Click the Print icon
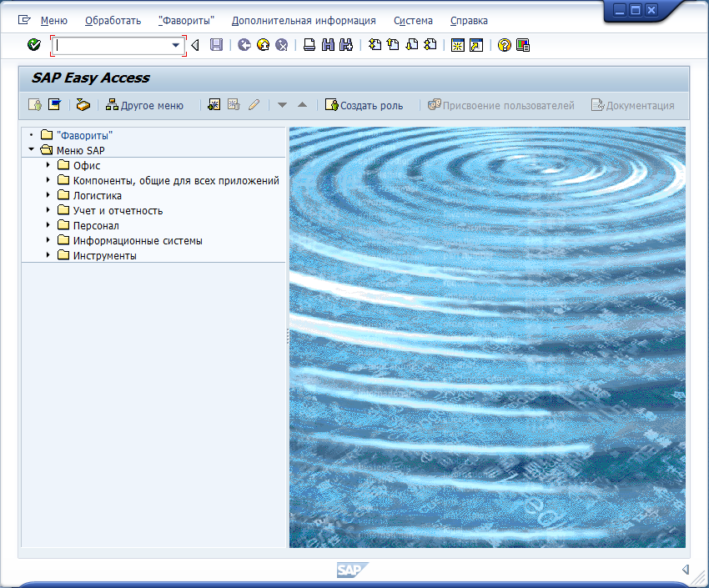709x588 pixels. [x=309, y=45]
